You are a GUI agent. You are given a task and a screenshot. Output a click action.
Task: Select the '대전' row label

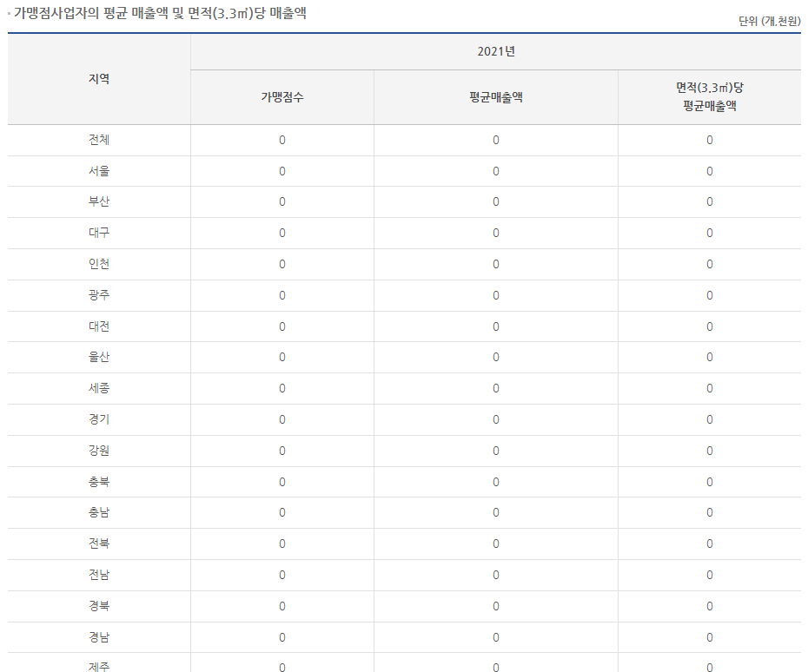point(99,326)
